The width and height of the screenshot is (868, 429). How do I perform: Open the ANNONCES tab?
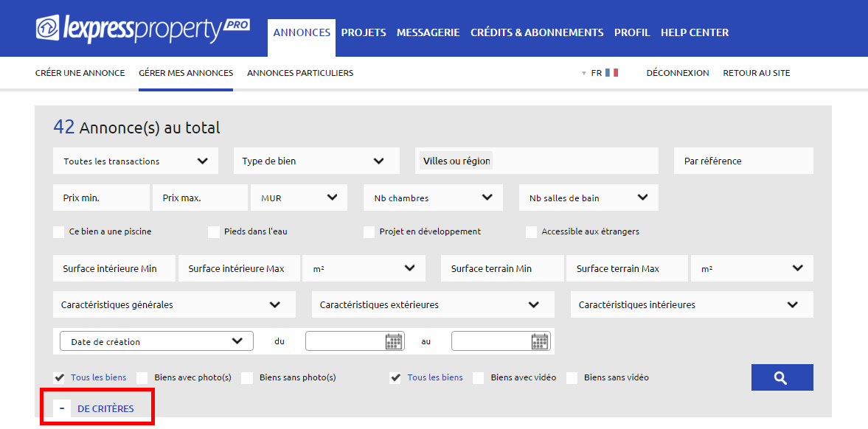pos(302,32)
